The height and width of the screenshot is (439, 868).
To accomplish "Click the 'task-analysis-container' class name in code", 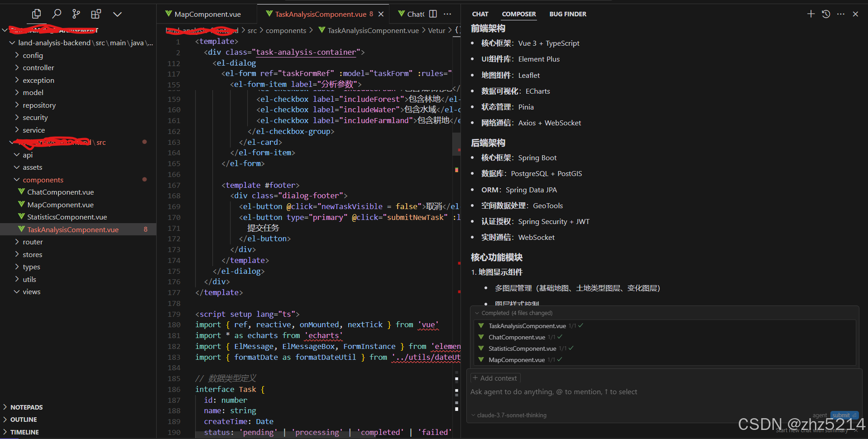I will coord(306,52).
